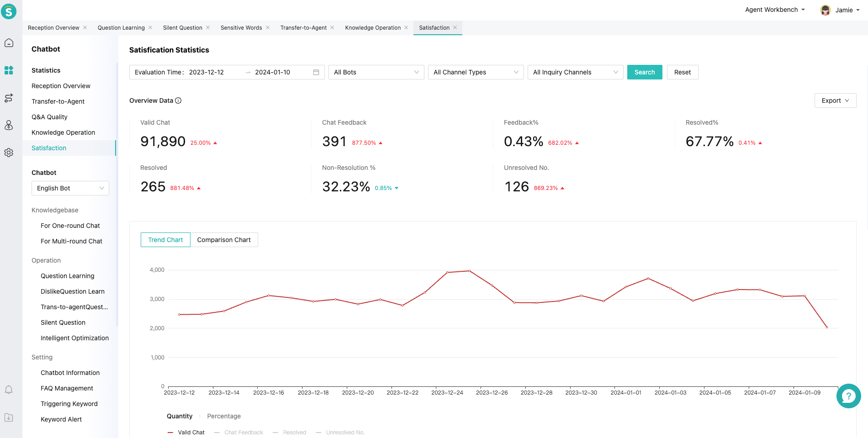Viewport: 868px width, 438px height.
Task: Toggle Resolved legend series
Action: [x=290, y=433]
